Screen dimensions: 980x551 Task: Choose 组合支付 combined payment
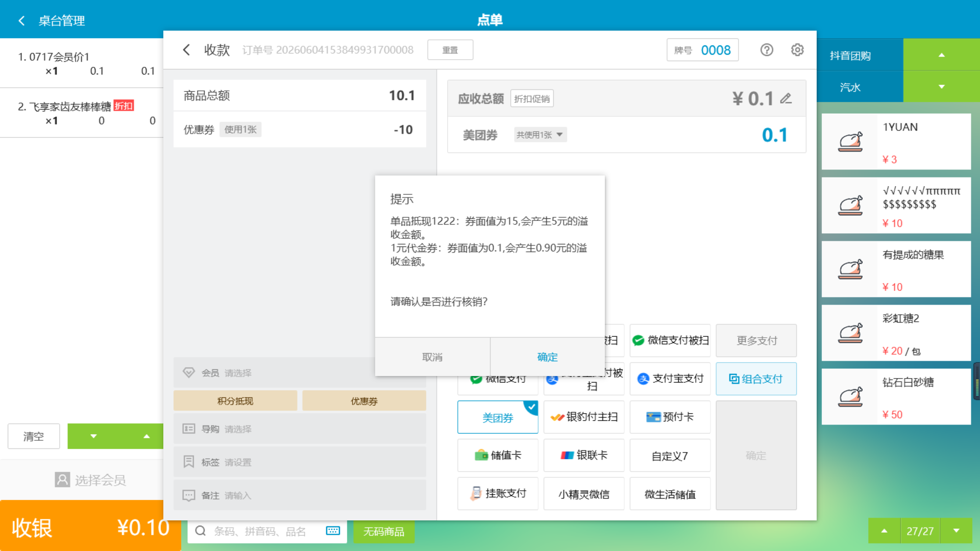[x=756, y=379]
